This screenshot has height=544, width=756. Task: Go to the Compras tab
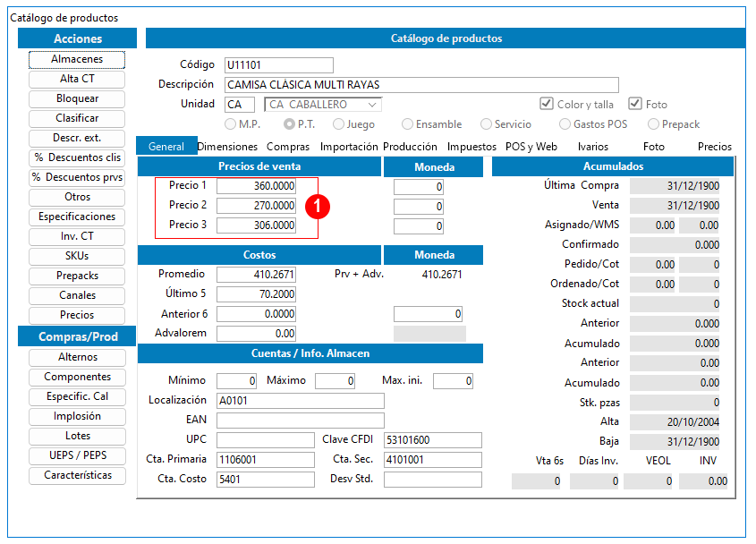(288, 147)
